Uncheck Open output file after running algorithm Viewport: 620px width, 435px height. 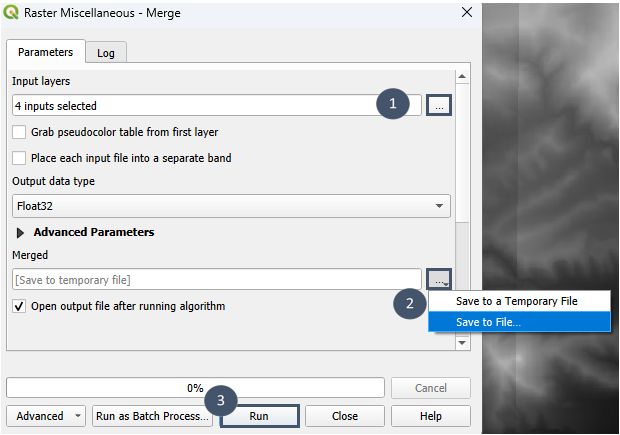point(19,306)
